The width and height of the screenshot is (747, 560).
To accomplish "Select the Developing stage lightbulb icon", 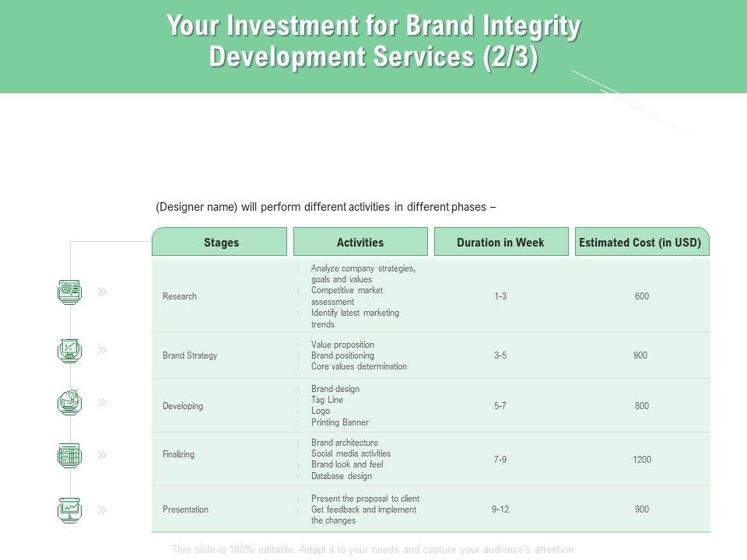I will click(69, 402).
